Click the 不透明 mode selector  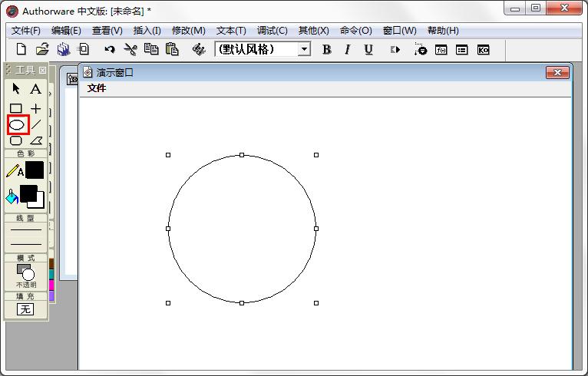[26, 276]
